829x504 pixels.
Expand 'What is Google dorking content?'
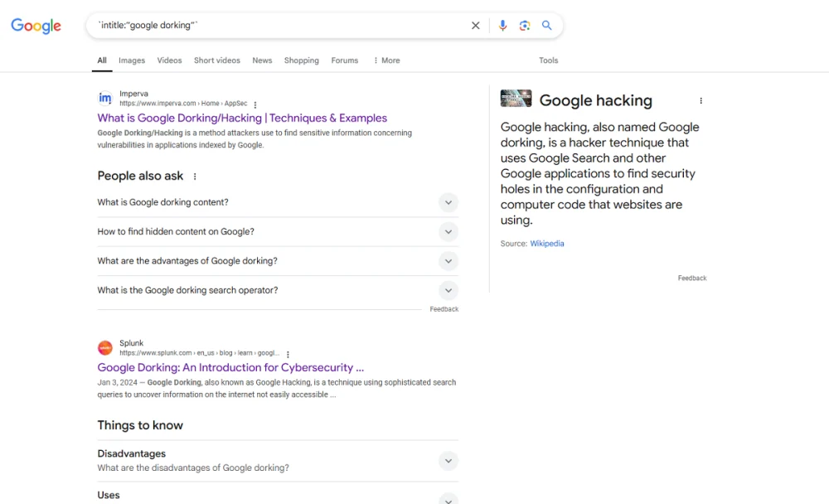(x=278, y=202)
